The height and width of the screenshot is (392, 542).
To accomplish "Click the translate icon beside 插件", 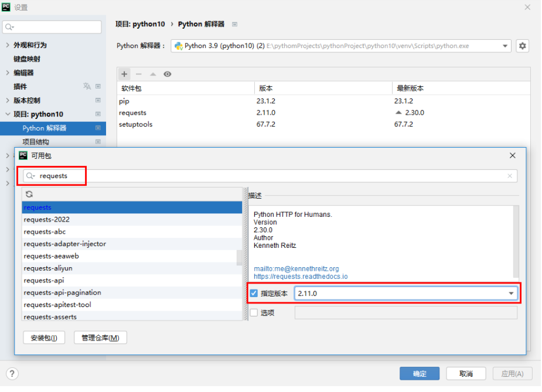I will [x=87, y=86].
